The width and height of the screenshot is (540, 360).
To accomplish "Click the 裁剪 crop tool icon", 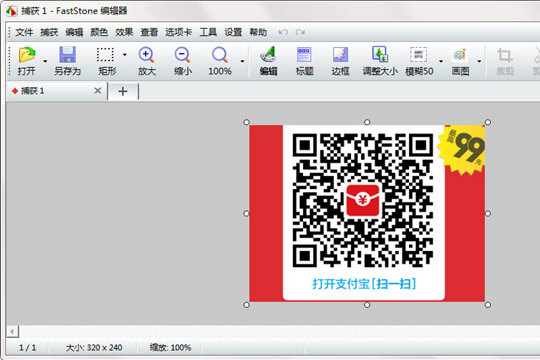I will tap(505, 55).
